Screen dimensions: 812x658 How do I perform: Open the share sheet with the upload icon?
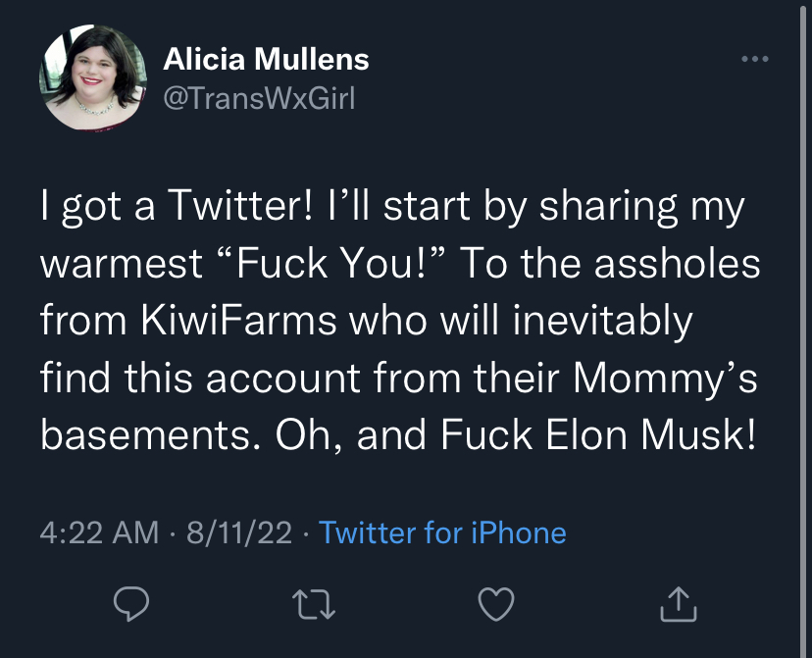tap(679, 604)
